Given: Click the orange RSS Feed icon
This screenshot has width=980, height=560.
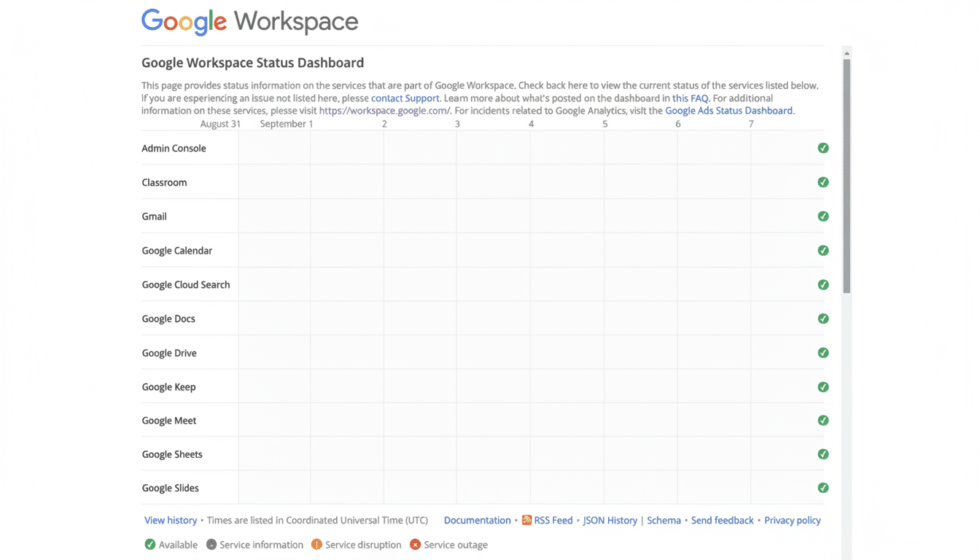Looking at the screenshot, I should 527,520.
